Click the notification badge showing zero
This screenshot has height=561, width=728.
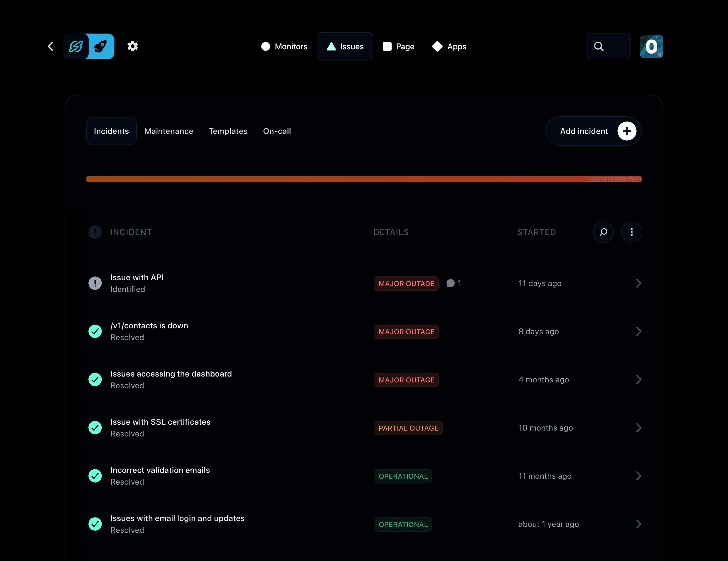(652, 46)
